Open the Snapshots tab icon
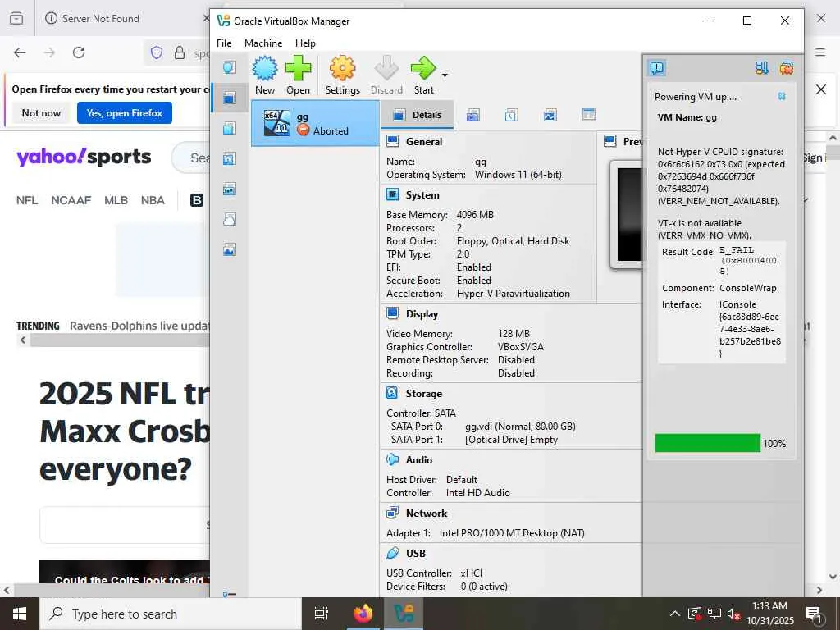 [473, 115]
